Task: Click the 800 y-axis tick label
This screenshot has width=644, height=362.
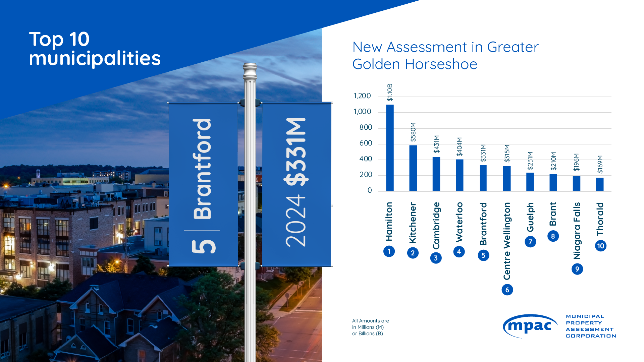Action: [366, 128]
